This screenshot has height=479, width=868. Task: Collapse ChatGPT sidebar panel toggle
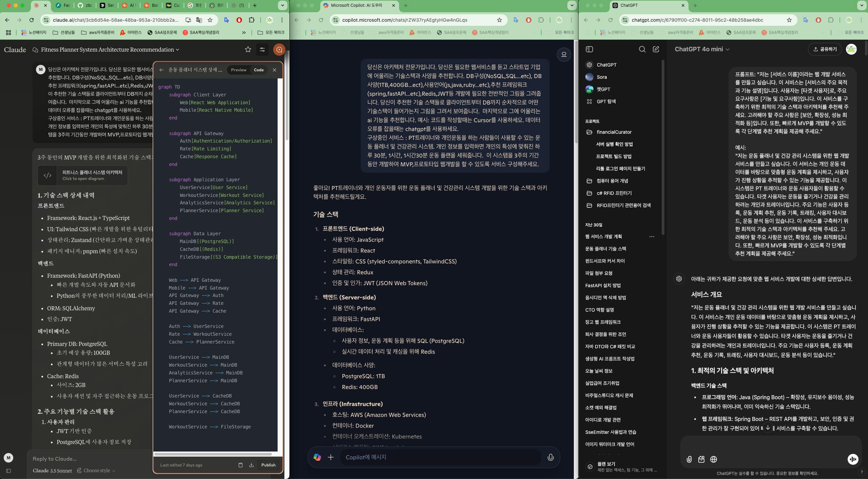[589, 49]
